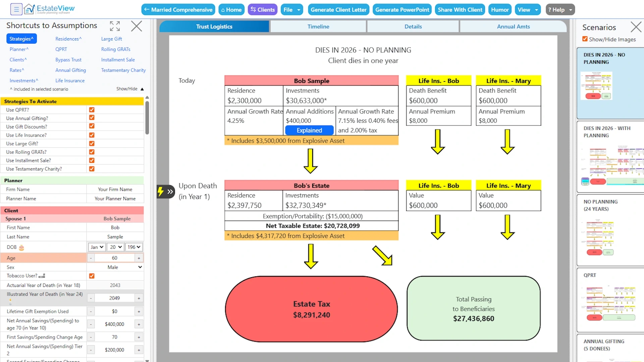Open the hamburger menu

pyautogui.click(x=16, y=9)
